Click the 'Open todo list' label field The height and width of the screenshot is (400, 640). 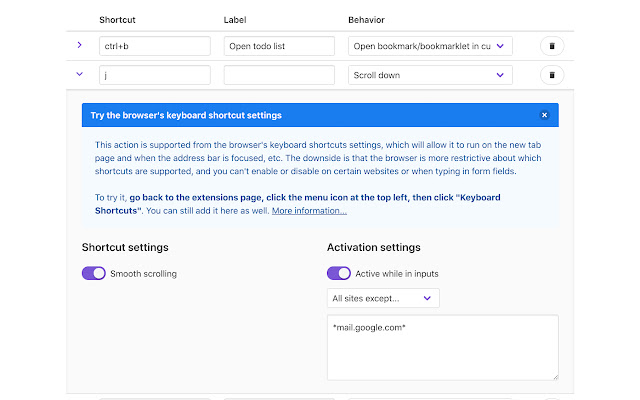pyautogui.click(x=279, y=46)
